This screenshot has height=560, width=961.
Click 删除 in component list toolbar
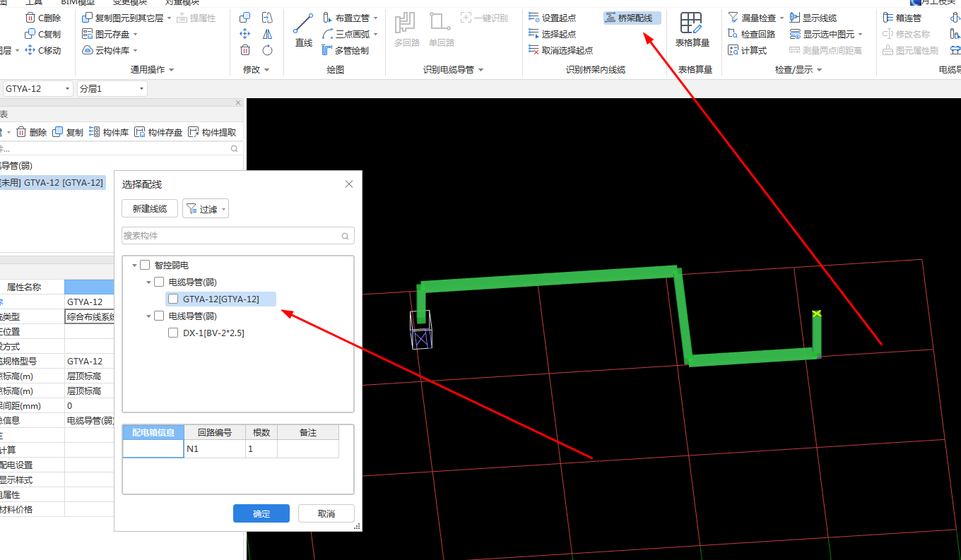pos(31,132)
